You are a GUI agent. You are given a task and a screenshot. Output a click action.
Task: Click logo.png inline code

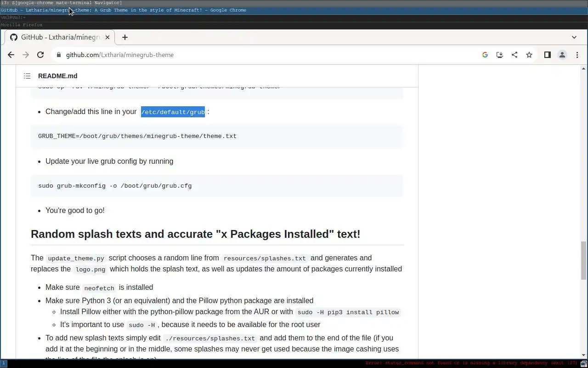90,270
